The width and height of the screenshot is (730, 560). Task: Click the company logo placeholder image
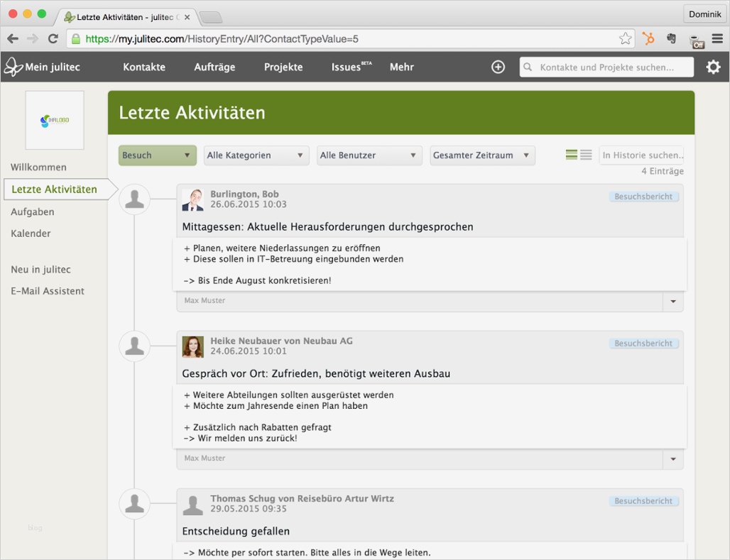[55, 120]
